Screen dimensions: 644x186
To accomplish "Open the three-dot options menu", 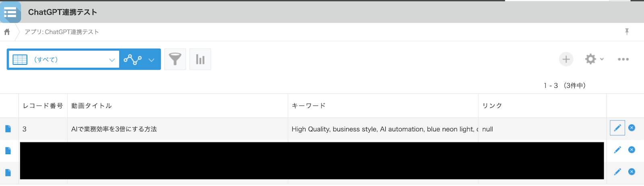I will [x=623, y=59].
